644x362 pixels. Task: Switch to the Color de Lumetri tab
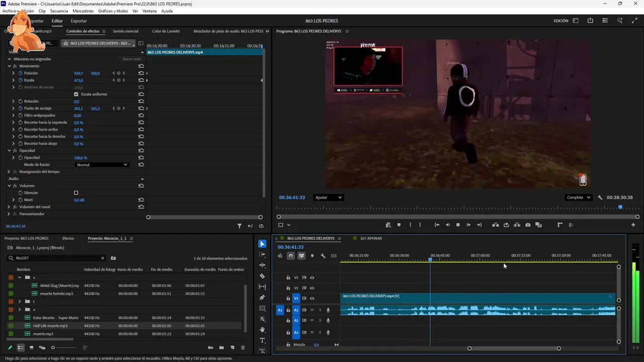[166, 31]
